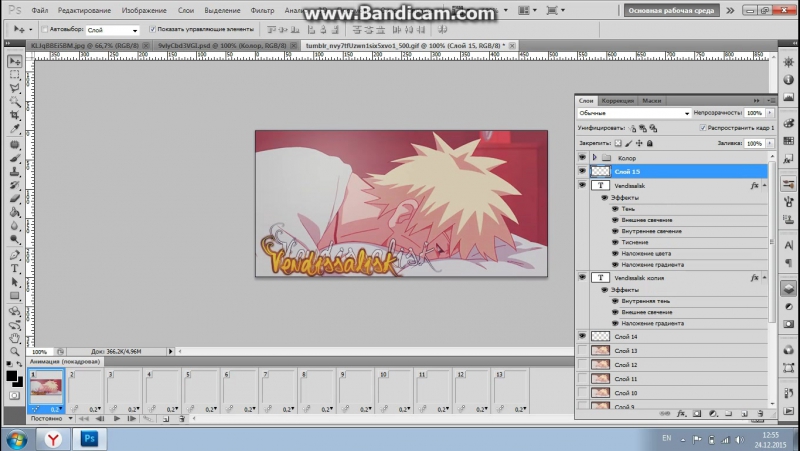Screen dimensions: 800x451
Task: Hide the Vendissalisk копия text layer
Action: pyautogui.click(x=582, y=278)
